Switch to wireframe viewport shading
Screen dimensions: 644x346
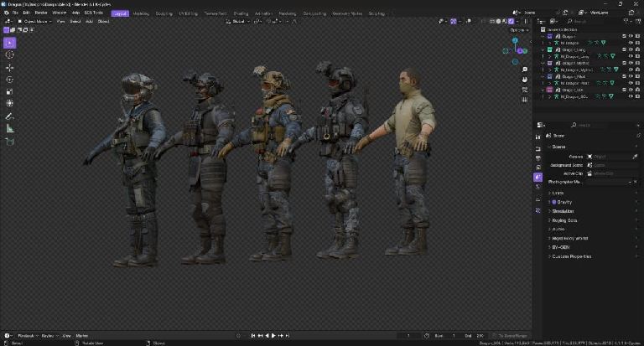pos(492,21)
